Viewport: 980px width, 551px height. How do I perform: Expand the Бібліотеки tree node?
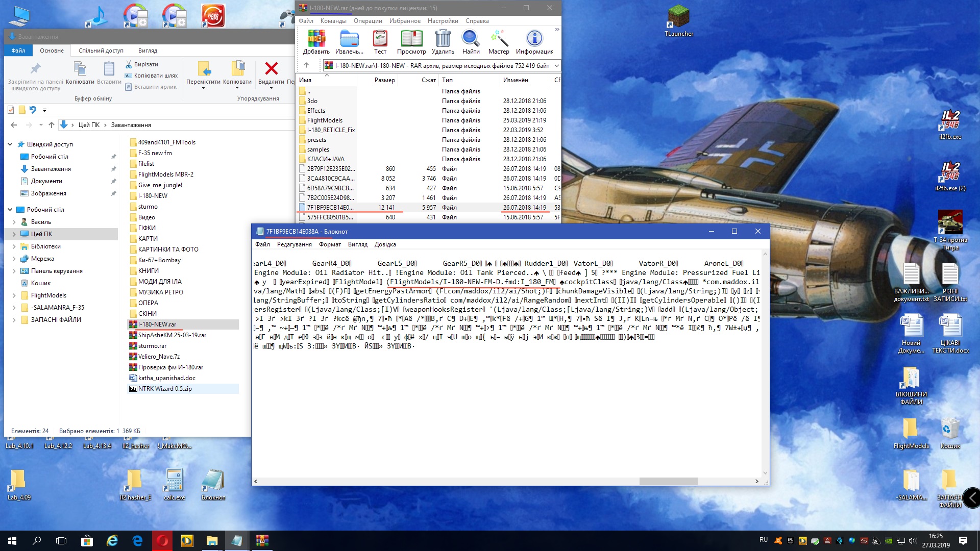pyautogui.click(x=14, y=246)
